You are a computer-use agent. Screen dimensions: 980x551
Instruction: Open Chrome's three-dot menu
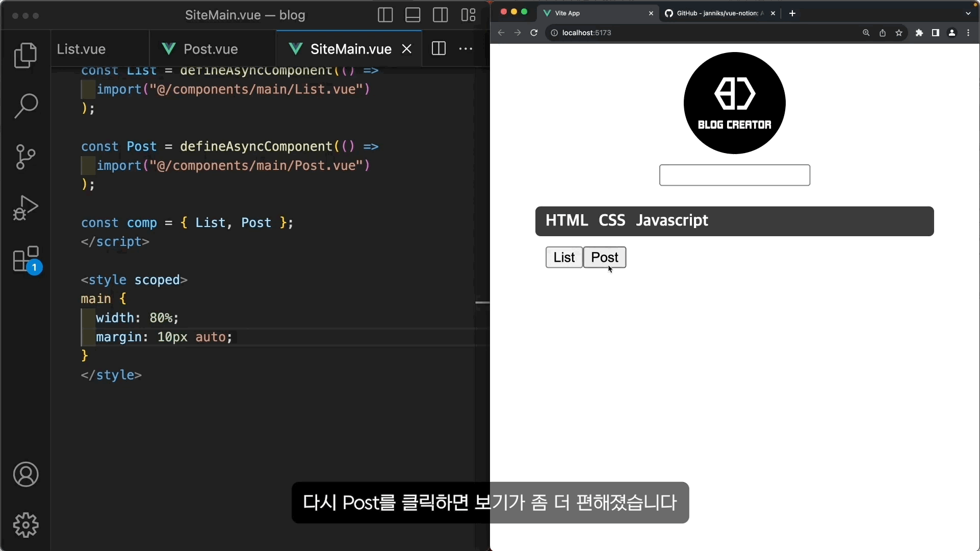968,33
